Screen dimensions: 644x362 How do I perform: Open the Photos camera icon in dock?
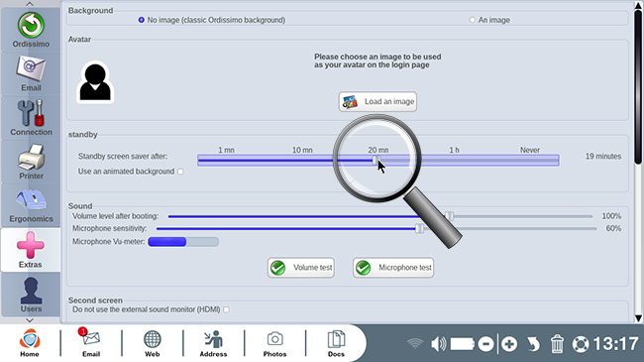(x=274, y=339)
